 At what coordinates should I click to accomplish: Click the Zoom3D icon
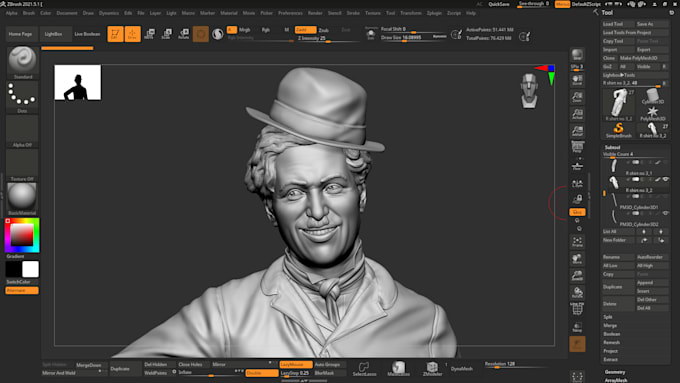tap(577, 276)
